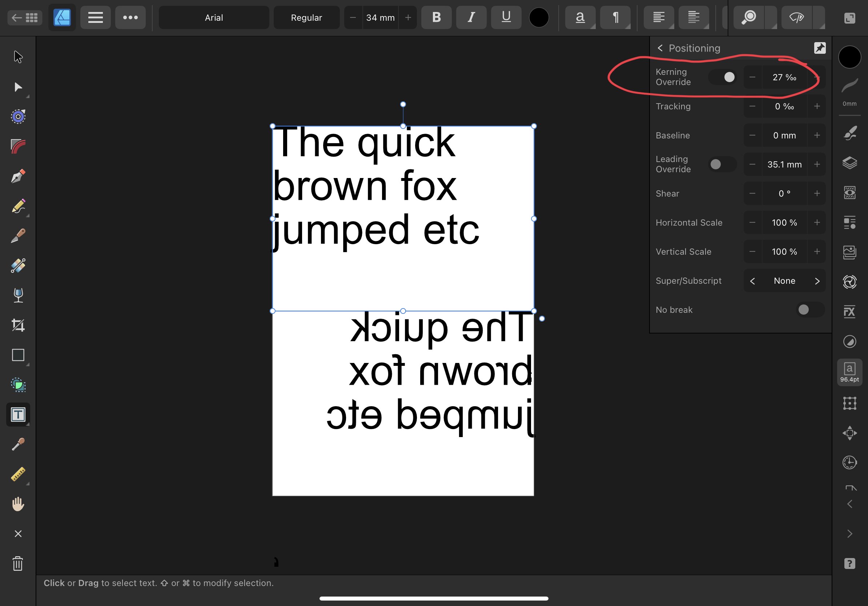Select the Crop tool

click(18, 325)
